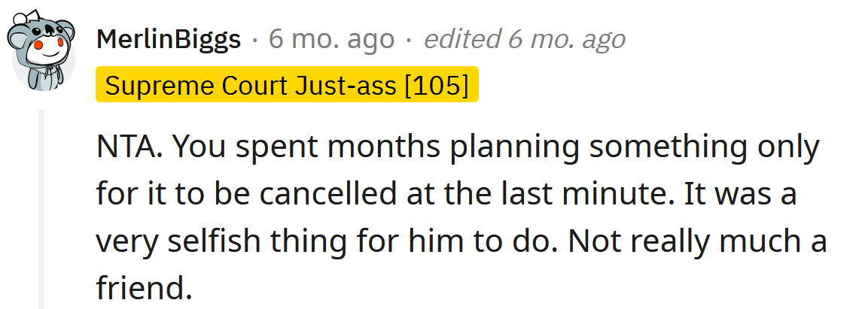Click the word "friend." ending the comment
Image resolution: width=868 pixels, height=309 pixels.
point(140,288)
